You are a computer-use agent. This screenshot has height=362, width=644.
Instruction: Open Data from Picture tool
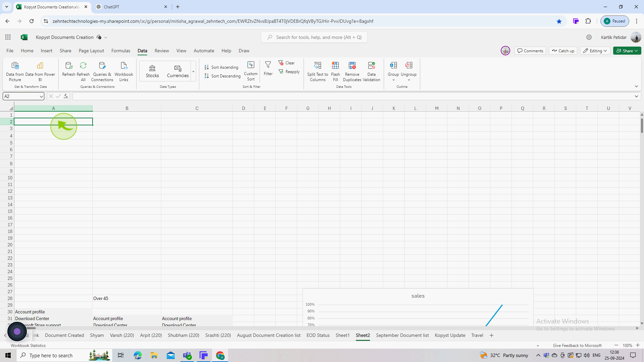15,71
